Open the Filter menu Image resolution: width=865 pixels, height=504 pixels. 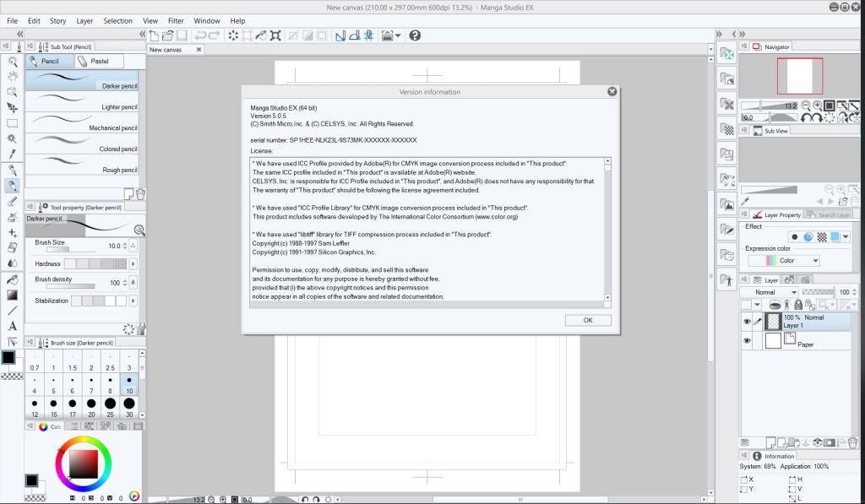pyautogui.click(x=176, y=20)
